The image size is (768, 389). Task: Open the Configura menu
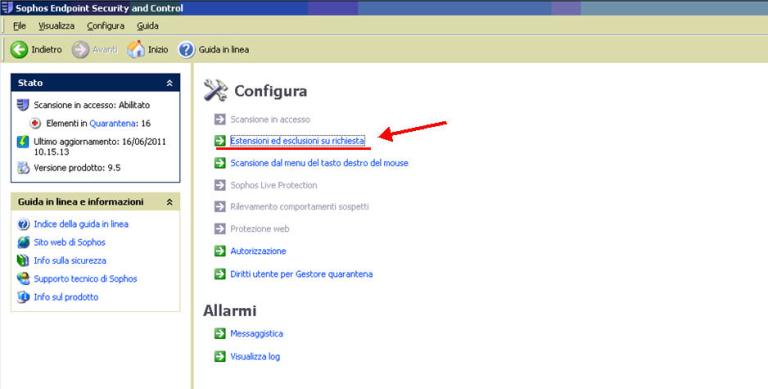105,25
